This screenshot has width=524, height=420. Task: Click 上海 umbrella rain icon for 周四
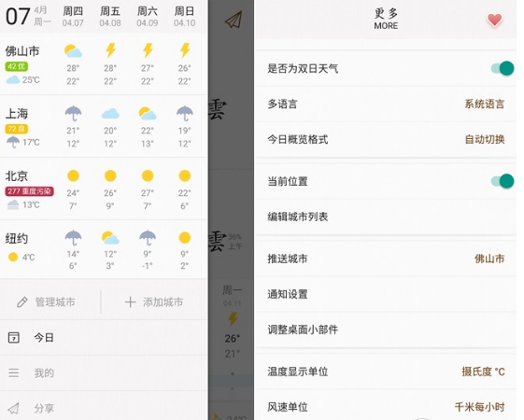tap(73, 114)
